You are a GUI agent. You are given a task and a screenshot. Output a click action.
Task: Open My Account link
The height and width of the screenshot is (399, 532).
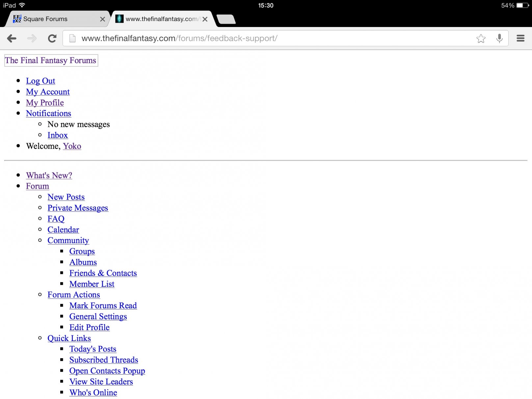pos(48,92)
